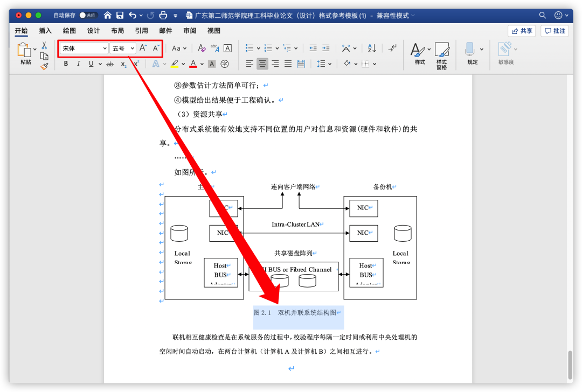Image resolution: width=582 pixels, height=392 pixels.
Task: Expand paste options arrow
Action: 35,49
